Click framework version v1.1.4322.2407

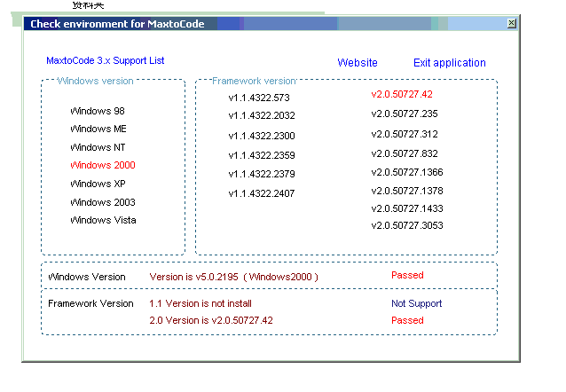[x=262, y=193]
